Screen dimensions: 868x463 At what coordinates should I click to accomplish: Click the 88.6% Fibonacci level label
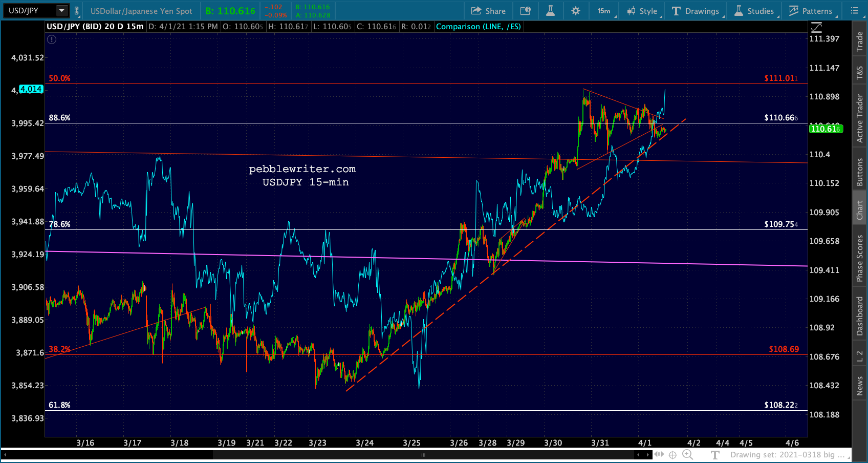pos(59,118)
